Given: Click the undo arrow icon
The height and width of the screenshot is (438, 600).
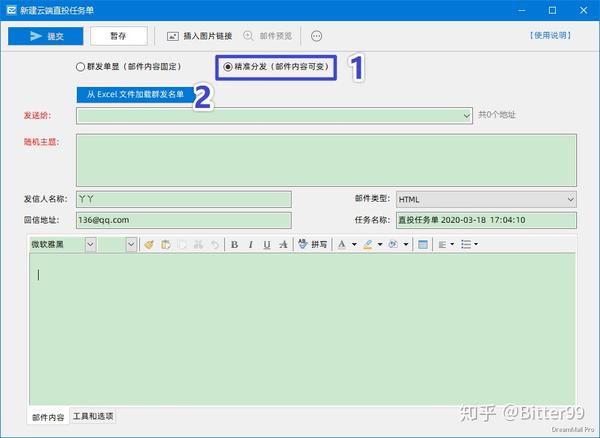Looking at the screenshot, I should 215,244.
